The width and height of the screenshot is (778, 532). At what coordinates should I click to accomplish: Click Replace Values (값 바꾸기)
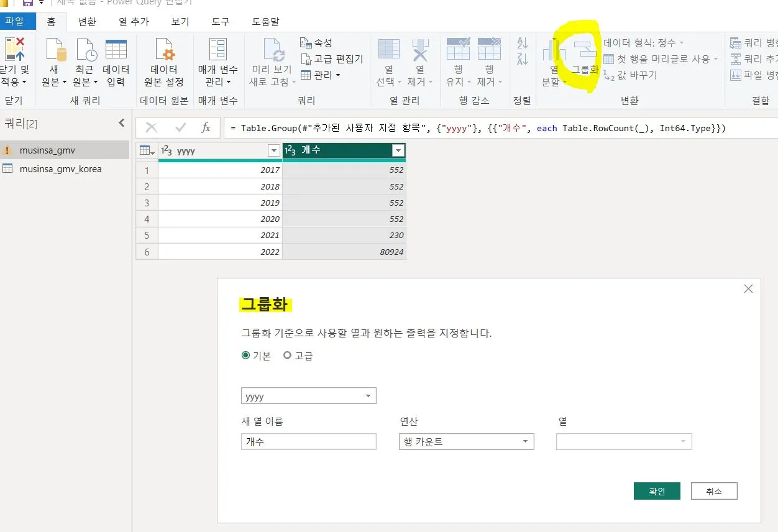pyautogui.click(x=630, y=75)
